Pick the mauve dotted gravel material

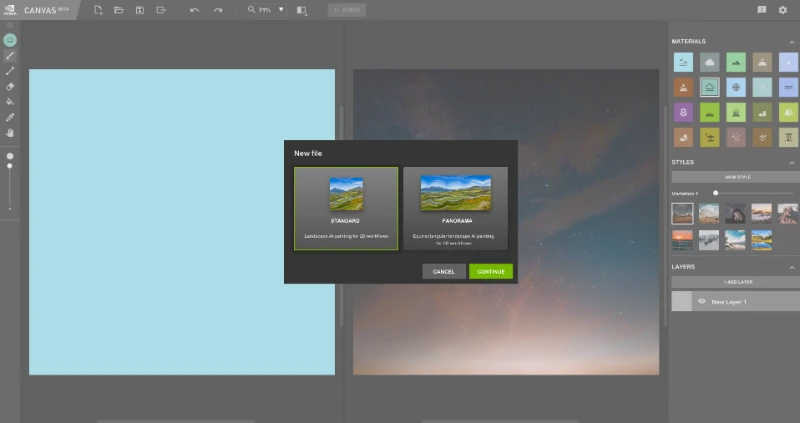point(736,137)
